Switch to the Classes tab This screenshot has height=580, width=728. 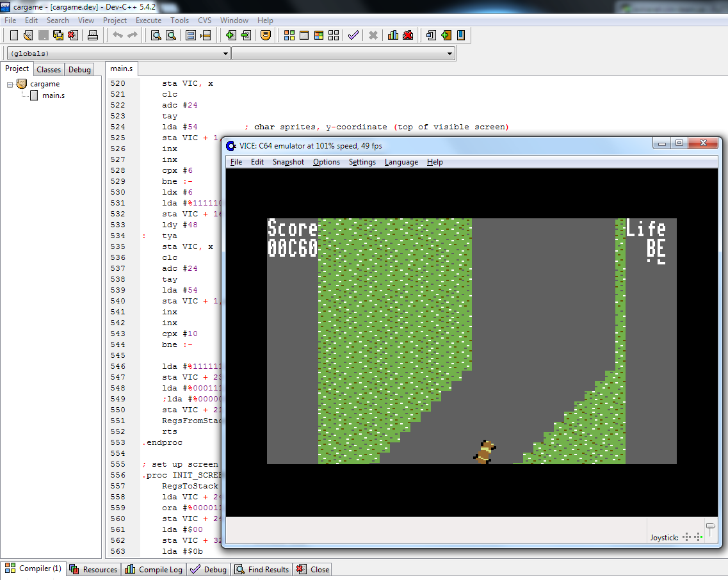[49, 70]
